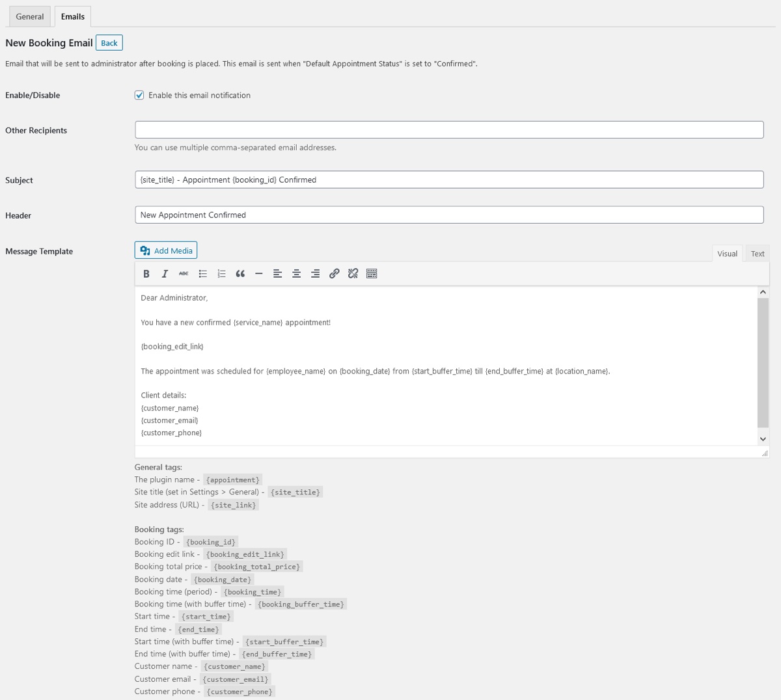
Task: Click the editor scrollbar up arrow
Action: pyautogui.click(x=763, y=293)
